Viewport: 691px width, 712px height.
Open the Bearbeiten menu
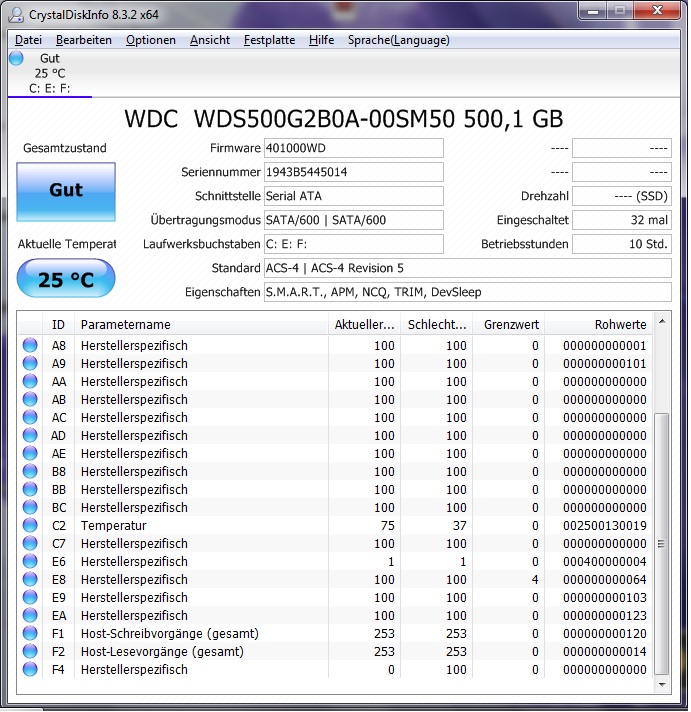click(x=84, y=40)
